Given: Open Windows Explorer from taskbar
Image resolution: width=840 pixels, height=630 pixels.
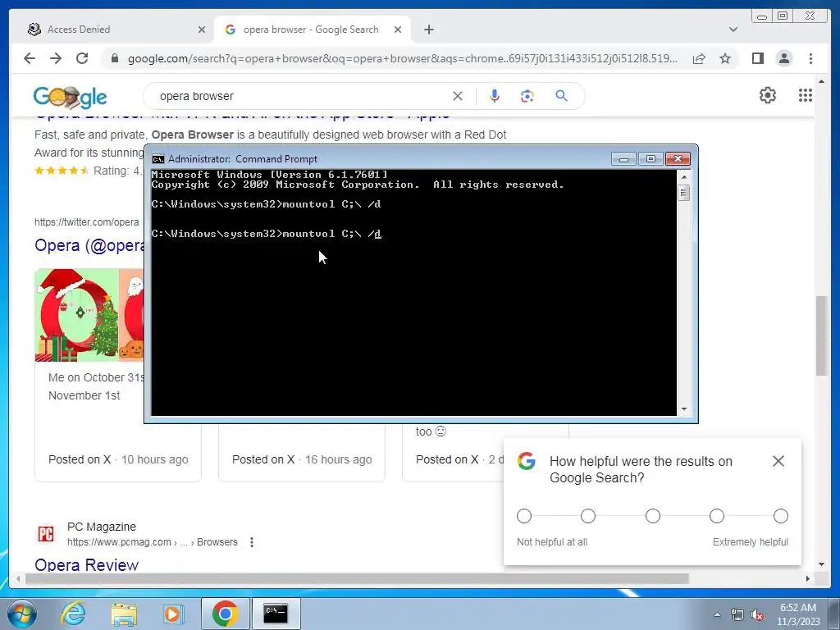Looking at the screenshot, I should point(123,614).
